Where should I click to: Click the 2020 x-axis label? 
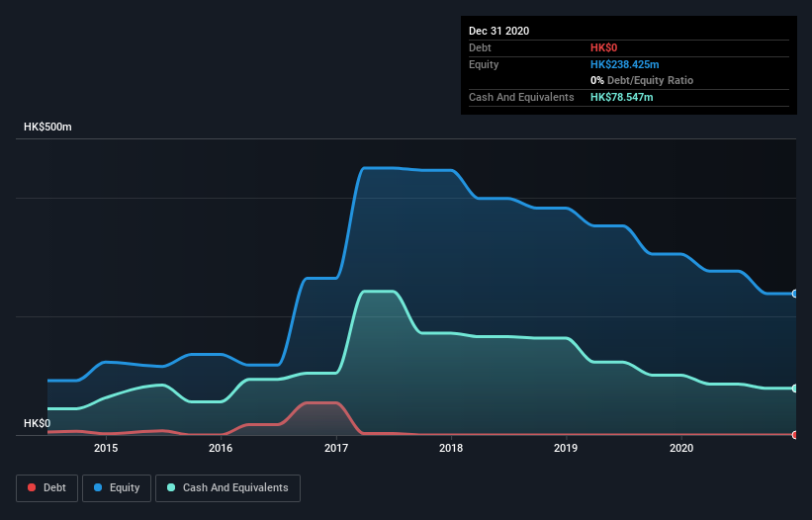point(681,448)
